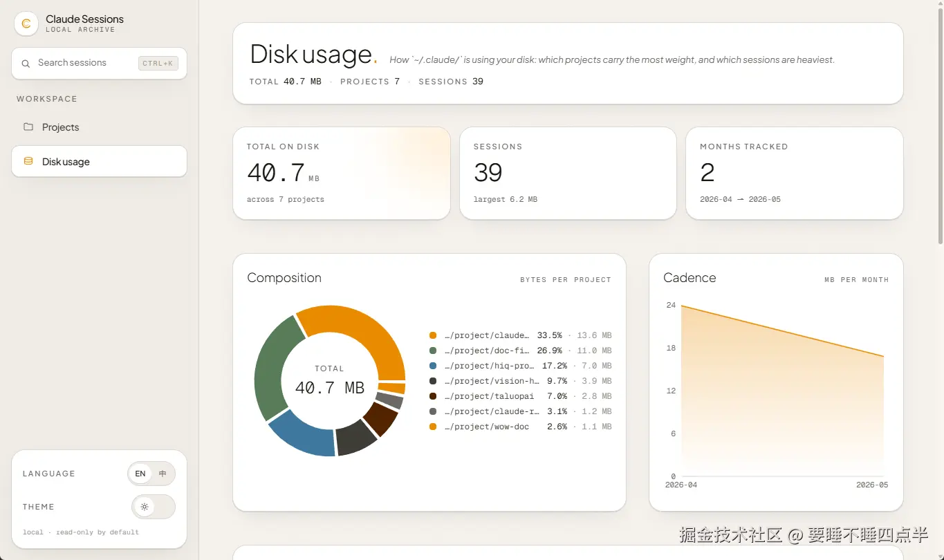This screenshot has height=560, width=944.
Task: Click the 'local · read-only by default' footer note
Action: (x=81, y=532)
